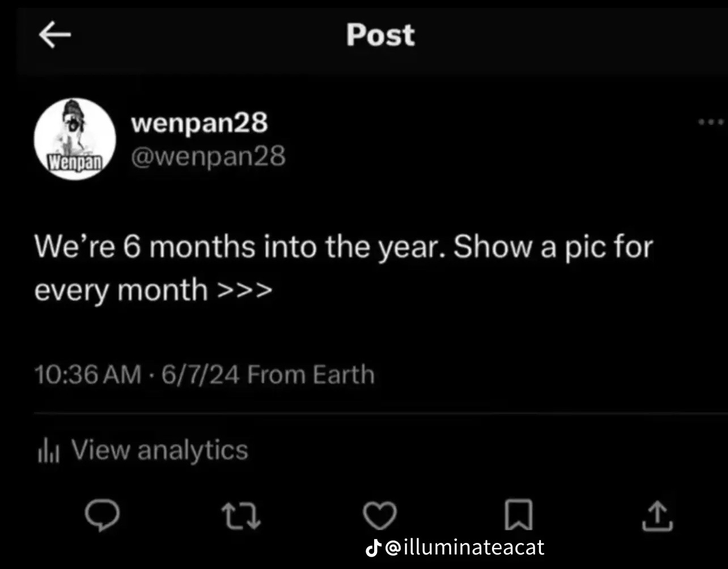The height and width of the screenshot is (569, 728).
Task: Go back using the left arrow
Action: [x=54, y=35]
